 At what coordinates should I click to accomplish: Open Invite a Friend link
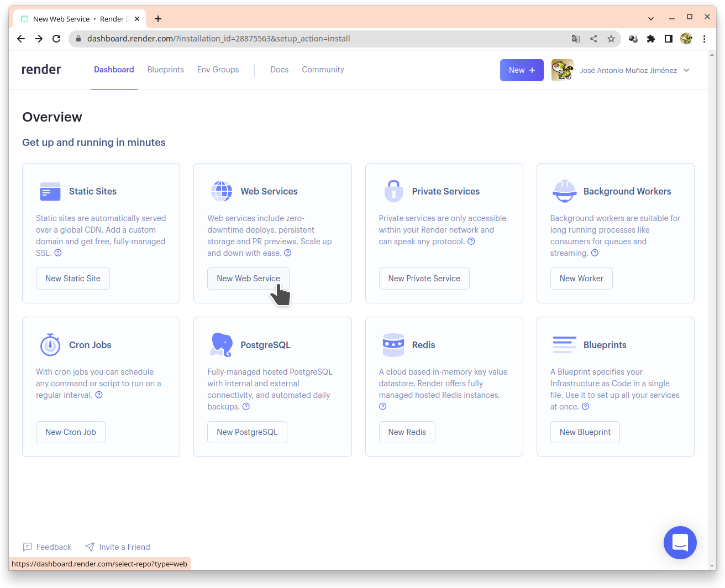pos(118,547)
